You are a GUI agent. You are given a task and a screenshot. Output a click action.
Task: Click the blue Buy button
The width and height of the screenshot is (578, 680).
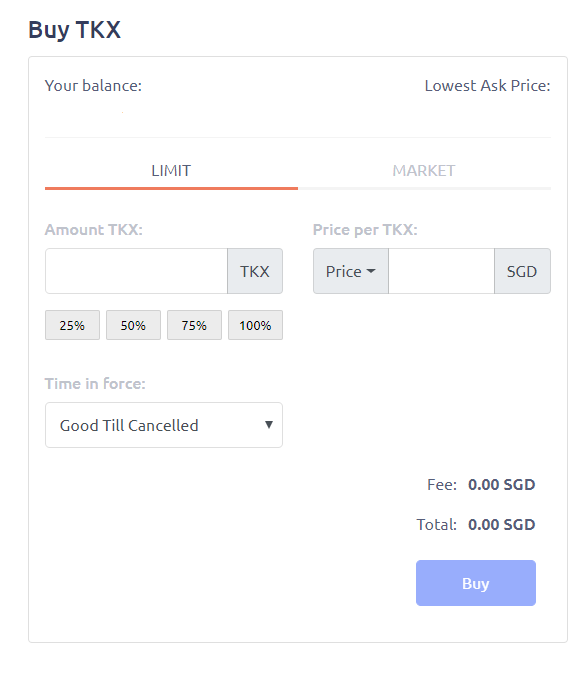(x=476, y=583)
